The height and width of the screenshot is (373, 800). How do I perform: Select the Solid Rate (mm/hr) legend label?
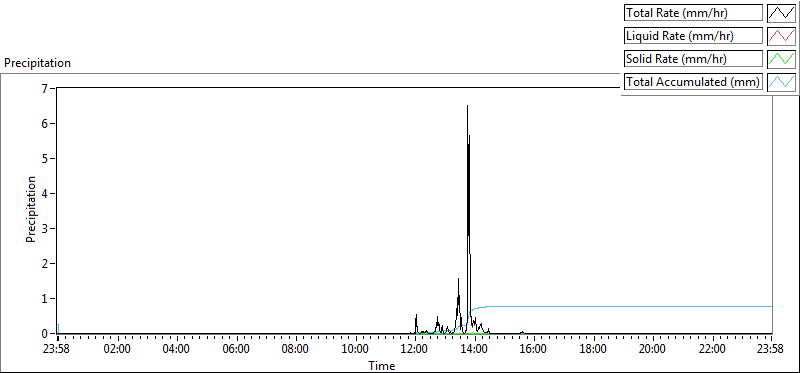point(693,59)
